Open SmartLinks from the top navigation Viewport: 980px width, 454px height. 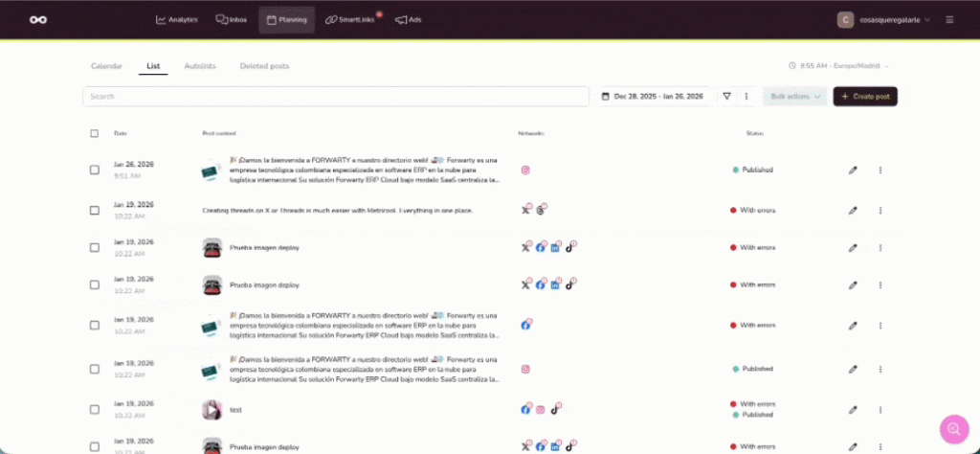(x=351, y=19)
